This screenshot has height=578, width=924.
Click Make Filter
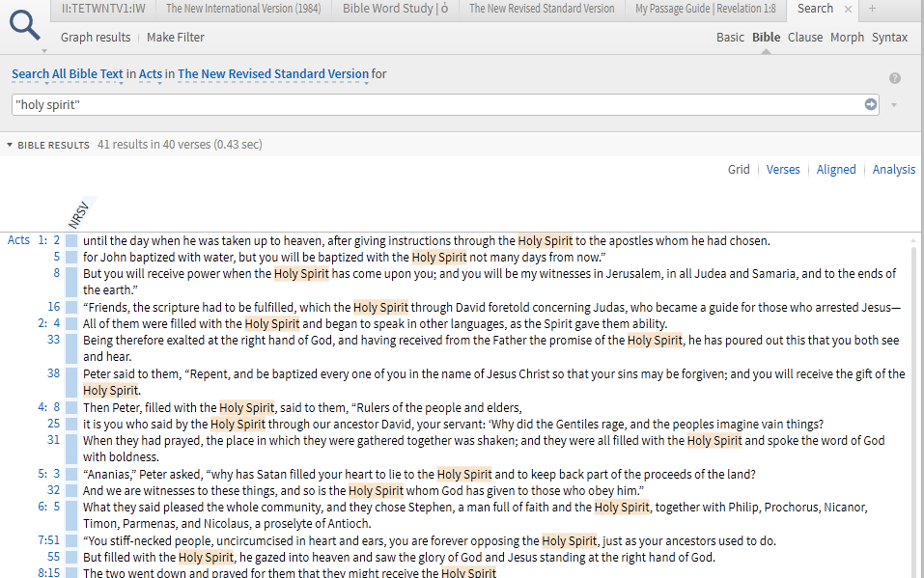[175, 37]
